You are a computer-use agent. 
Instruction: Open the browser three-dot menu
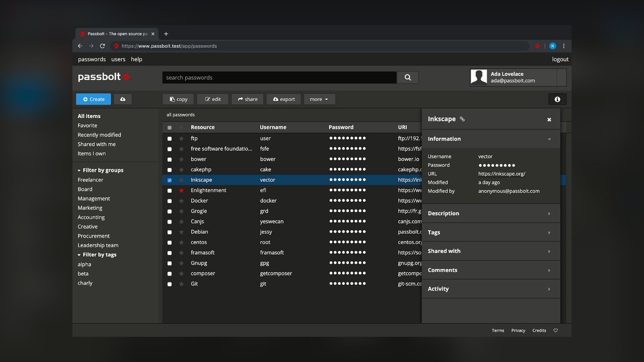[563, 46]
